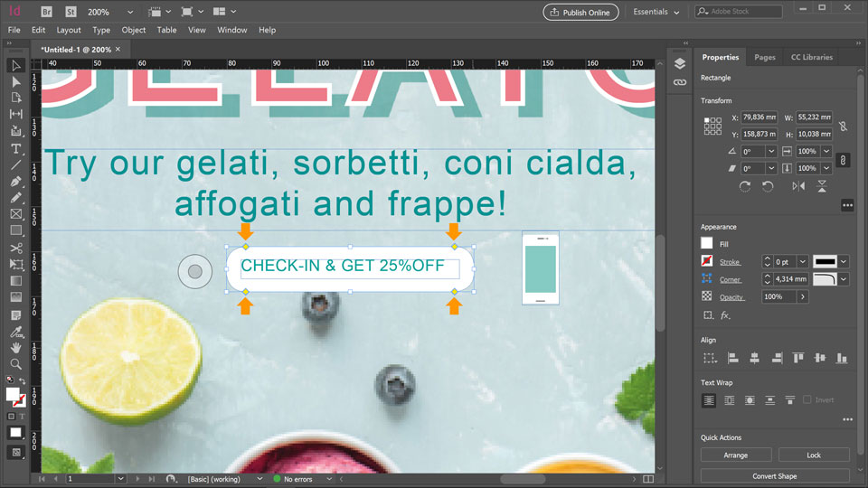Screen dimensions: 868x488
Task: Open the Object menu
Action: (x=134, y=30)
